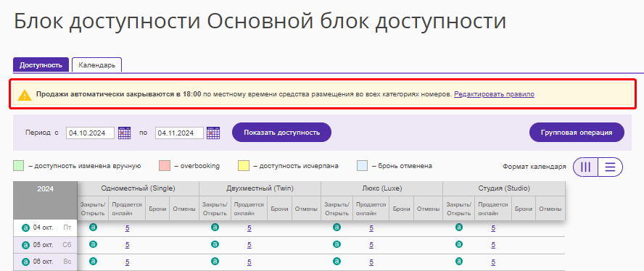644x271 pixels.
Task: Open Luxe online count 5 for 05 окт.
Action: [x=371, y=245]
